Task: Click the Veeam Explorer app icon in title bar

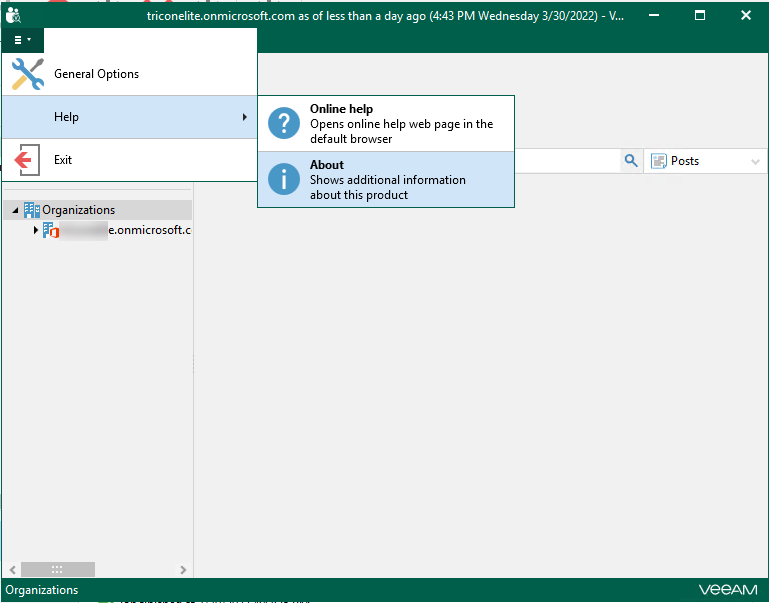Action: pyautogui.click(x=14, y=16)
